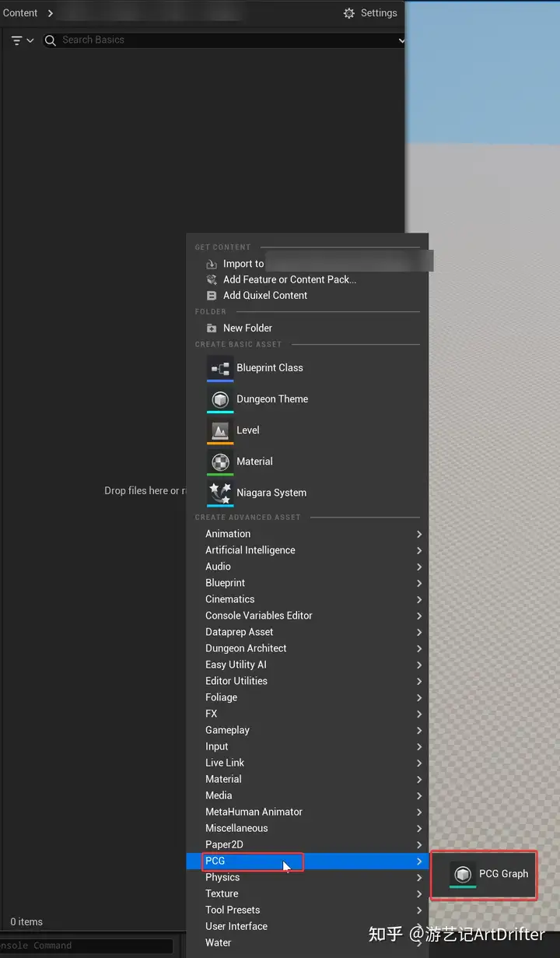Open the Input menu entry
Screen dimensions: 560x958
307,746
